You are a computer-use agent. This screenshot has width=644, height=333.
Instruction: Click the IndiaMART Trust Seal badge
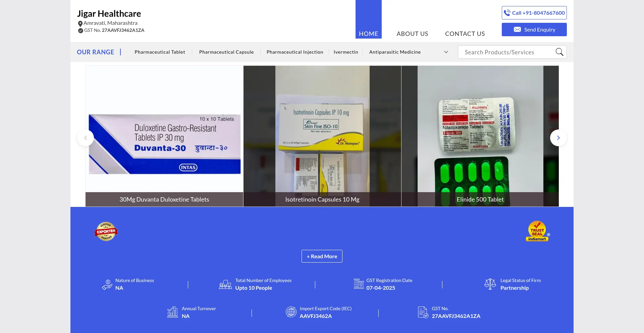click(x=538, y=231)
